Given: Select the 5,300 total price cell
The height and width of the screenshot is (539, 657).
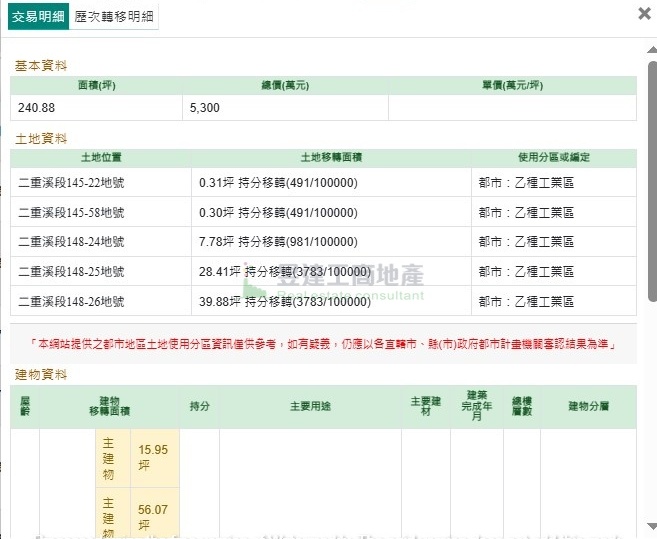Looking at the screenshot, I should click(284, 108).
